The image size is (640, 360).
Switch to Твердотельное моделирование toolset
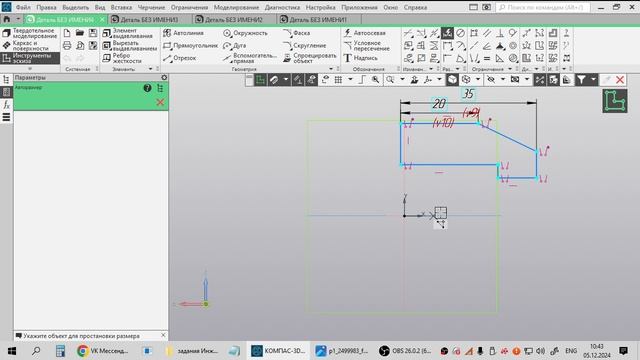click(30, 33)
